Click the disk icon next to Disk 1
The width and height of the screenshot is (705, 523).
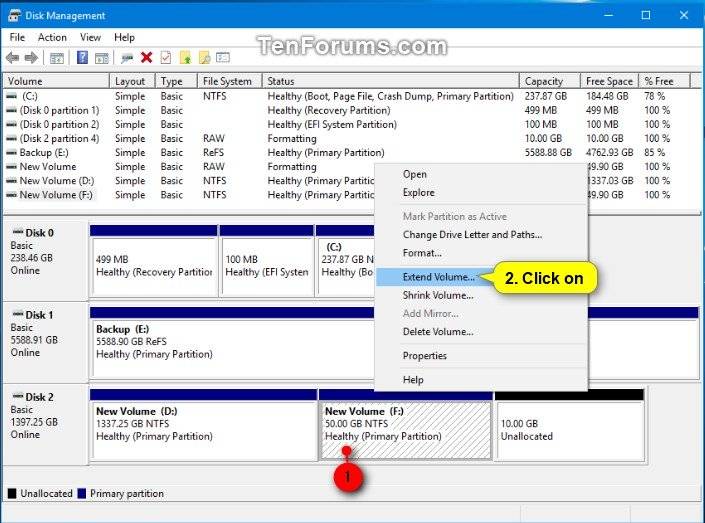point(18,314)
